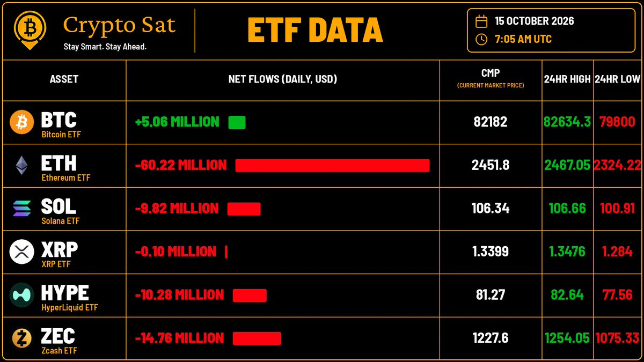Image resolution: width=644 pixels, height=362 pixels.
Task: Click the 24HR LOW column header
Action: (618, 79)
